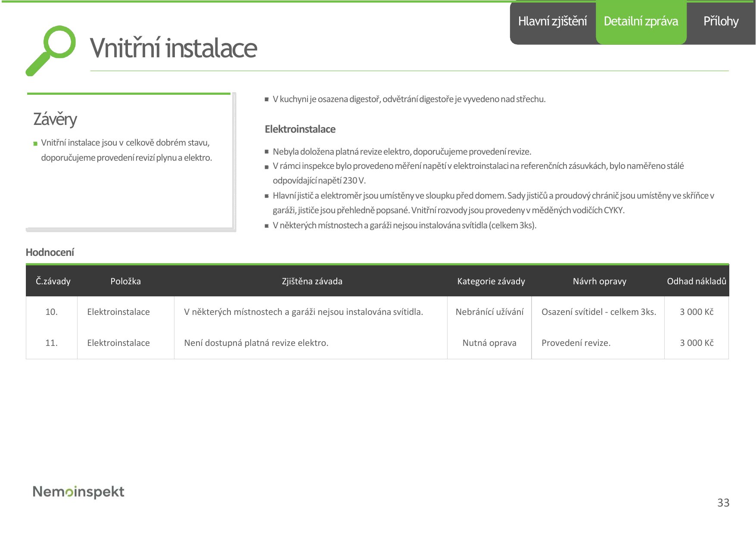The height and width of the screenshot is (535, 756).
Task: Click the green magnifying glass icon
Action: 50,51
